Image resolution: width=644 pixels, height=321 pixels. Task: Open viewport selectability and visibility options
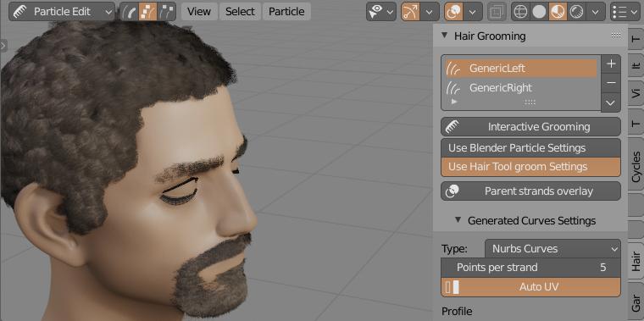(x=380, y=12)
